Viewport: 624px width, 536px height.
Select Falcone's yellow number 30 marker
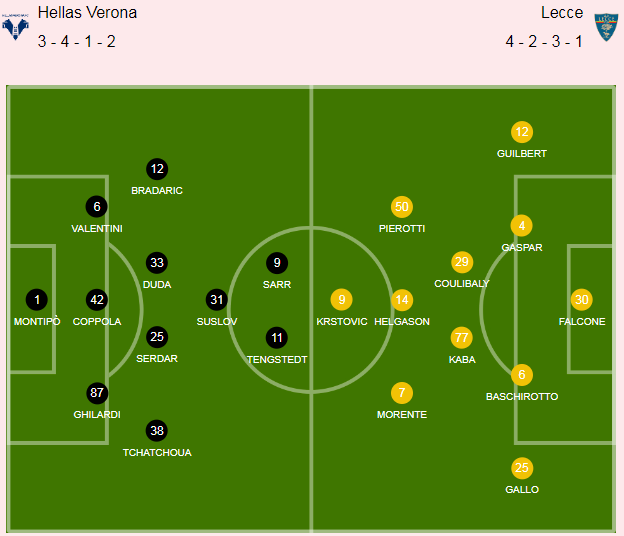pos(581,300)
